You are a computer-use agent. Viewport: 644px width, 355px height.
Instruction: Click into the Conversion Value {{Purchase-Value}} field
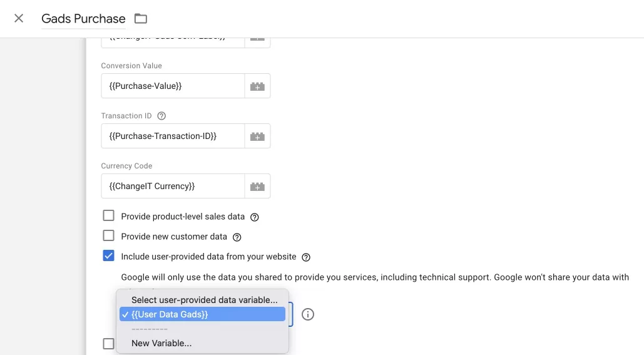point(173,86)
